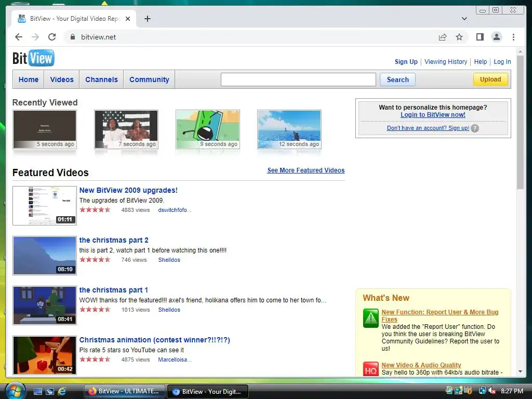The image size is (532, 399).
Task: Click into the BitView search box
Action: pos(298,79)
